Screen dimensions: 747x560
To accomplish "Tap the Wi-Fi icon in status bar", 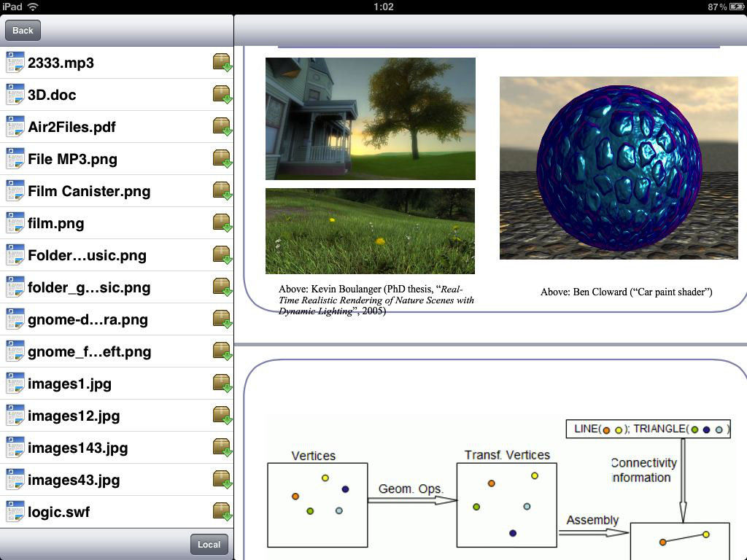I will (33, 7).
